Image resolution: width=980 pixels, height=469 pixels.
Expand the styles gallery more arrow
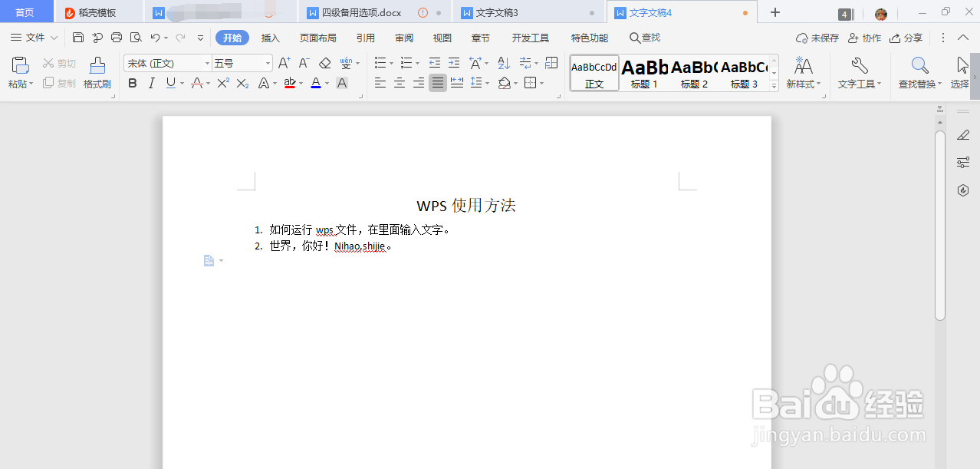tap(774, 86)
